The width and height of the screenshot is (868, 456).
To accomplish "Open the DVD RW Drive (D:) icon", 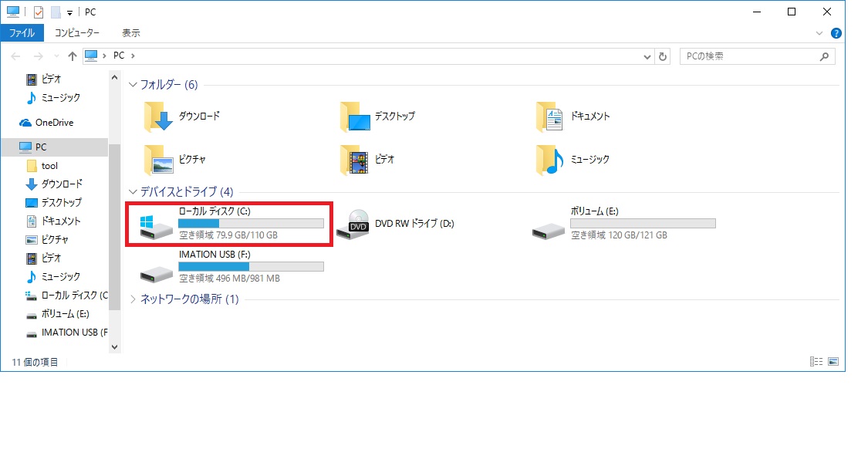I will point(354,224).
